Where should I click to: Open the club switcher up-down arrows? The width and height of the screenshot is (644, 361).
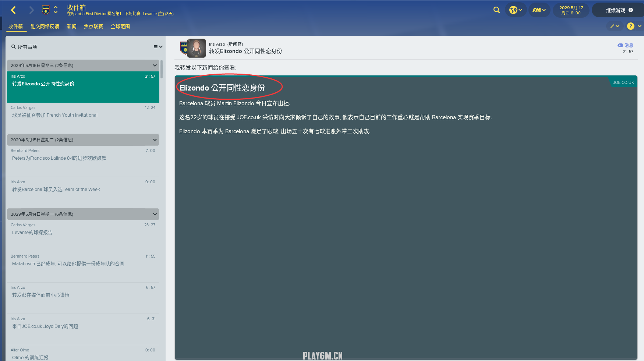point(56,10)
